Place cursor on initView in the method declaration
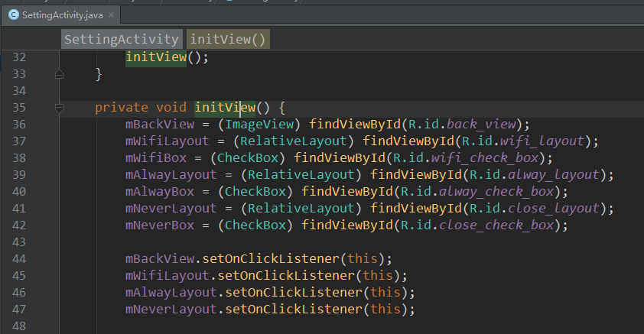 coord(224,108)
